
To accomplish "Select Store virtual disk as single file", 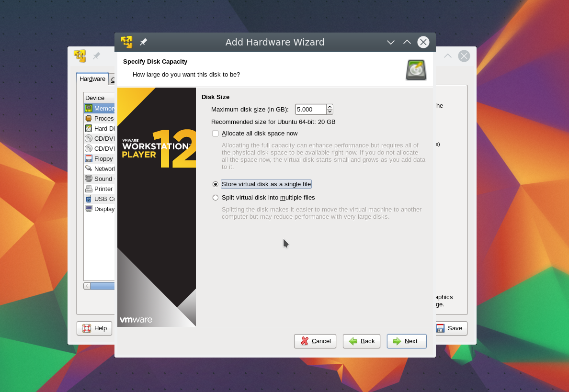I will click(216, 184).
